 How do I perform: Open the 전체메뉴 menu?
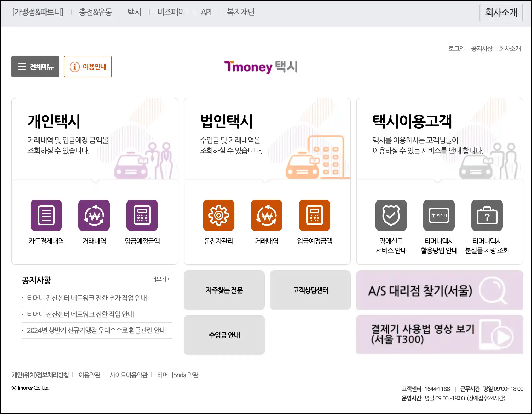tap(35, 67)
